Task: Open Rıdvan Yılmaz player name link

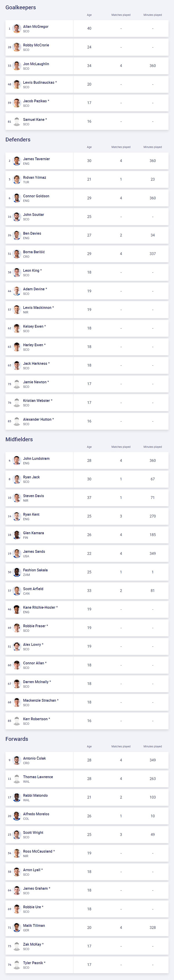Action: 35,178
